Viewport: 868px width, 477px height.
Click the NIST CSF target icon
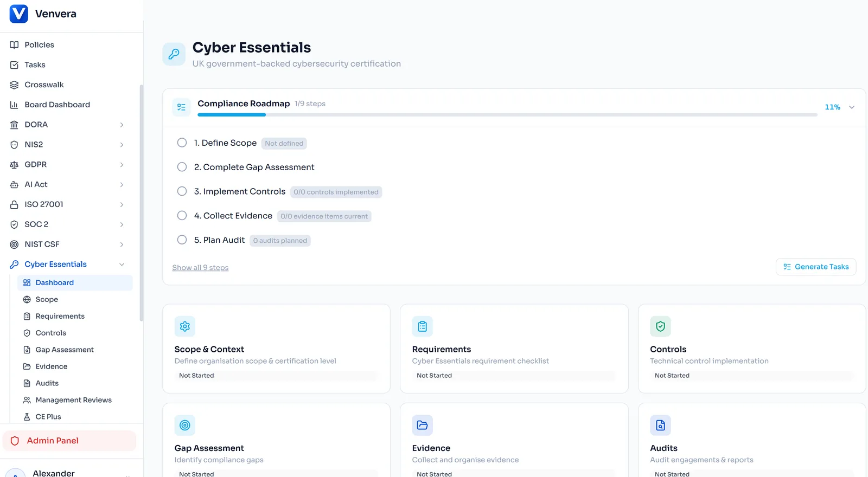click(14, 244)
